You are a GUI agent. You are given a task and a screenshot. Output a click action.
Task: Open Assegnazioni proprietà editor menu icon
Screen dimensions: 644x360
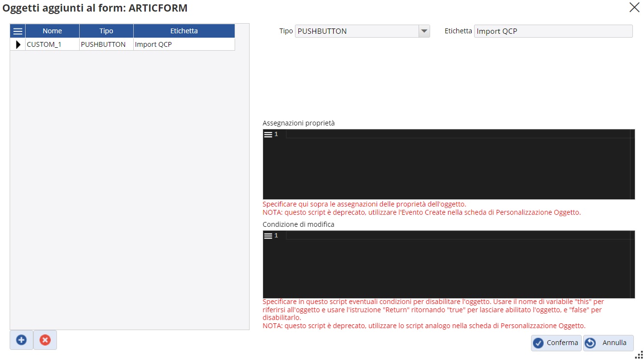coord(268,135)
